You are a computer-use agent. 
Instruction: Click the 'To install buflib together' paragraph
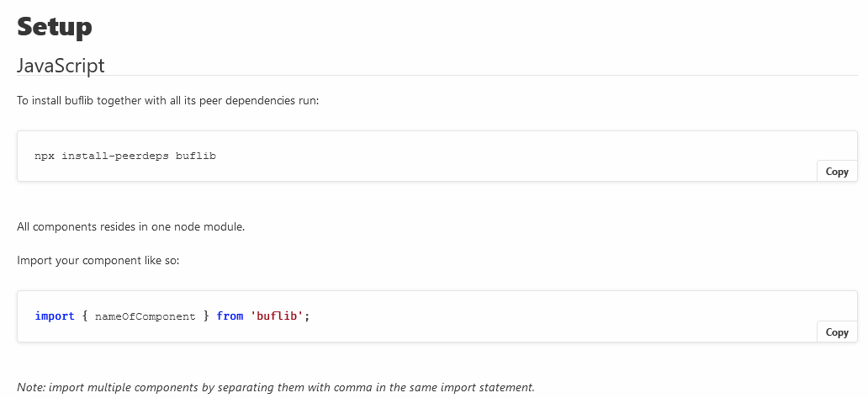pos(167,101)
